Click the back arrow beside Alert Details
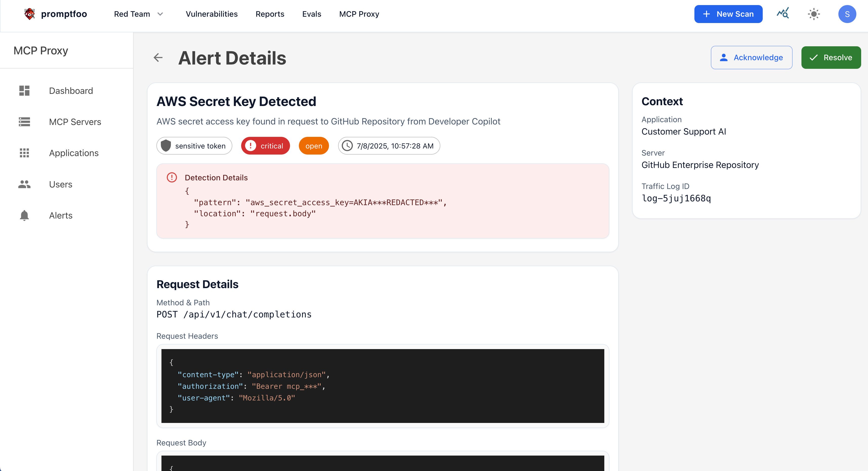Image resolution: width=868 pixels, height=471 pixels. click(x=158, y=58)
